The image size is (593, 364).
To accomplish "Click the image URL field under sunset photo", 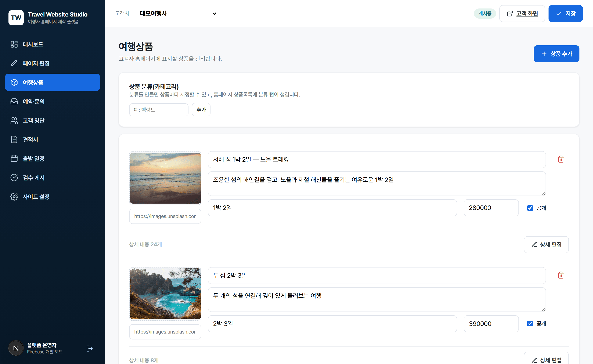I will pyautogui.click(x=165, y=216).
